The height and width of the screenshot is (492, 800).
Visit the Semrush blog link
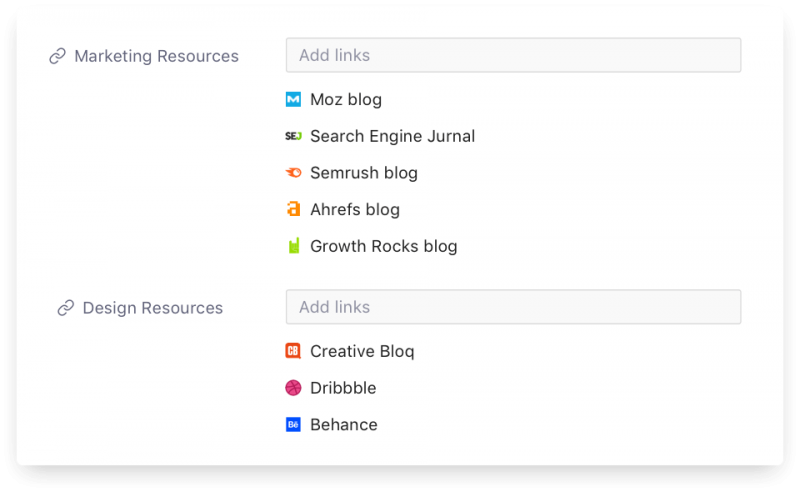[364, 173]
